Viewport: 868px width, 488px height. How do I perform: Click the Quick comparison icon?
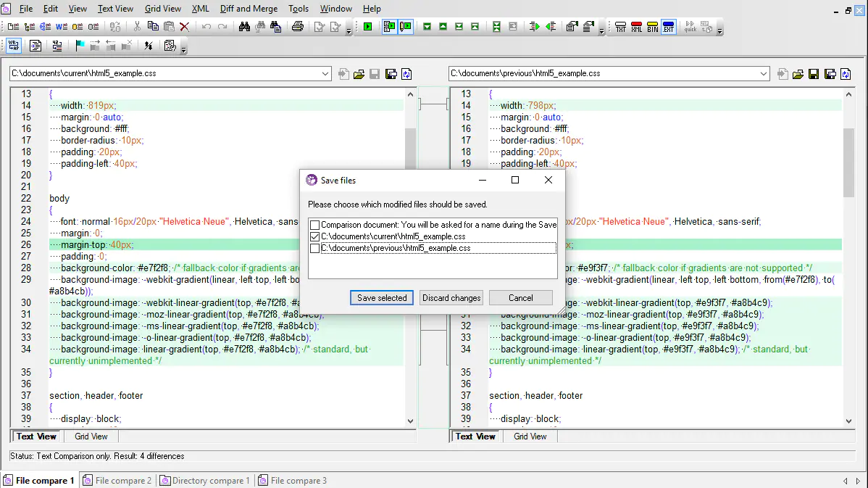pyautogui.click(x=690, y=27)
